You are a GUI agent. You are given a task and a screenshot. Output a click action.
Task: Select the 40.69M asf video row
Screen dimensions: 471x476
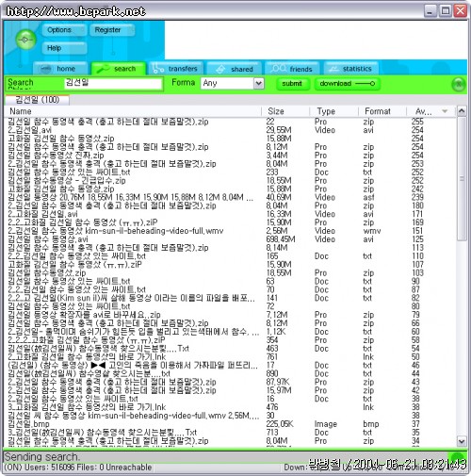click(x=229, y=197)
